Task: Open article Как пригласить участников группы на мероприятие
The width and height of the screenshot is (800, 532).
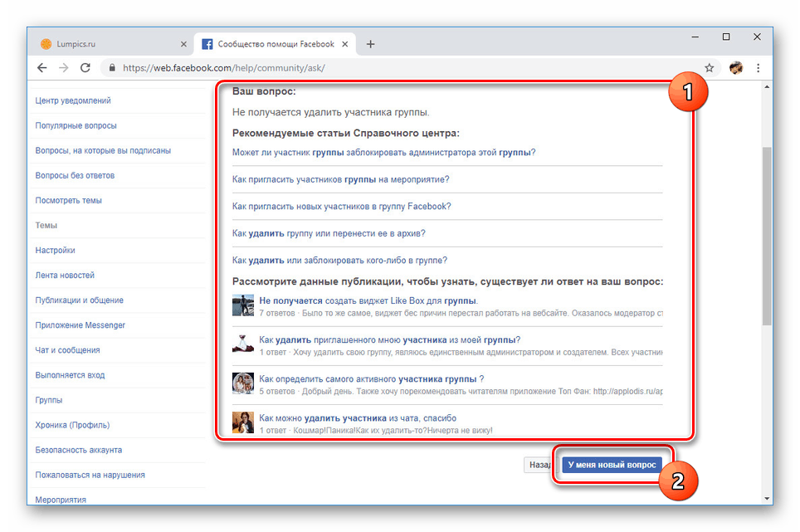Action: [341, 179]
